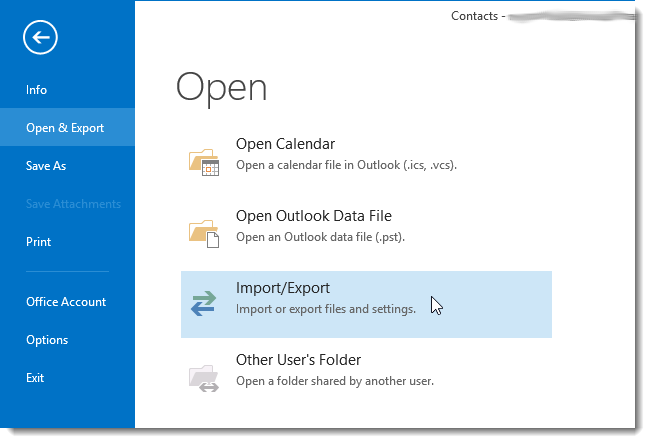Click the Import/Export arrows icon
The width and height of the screenshot is (650, 443).
[x=204, y=303]
